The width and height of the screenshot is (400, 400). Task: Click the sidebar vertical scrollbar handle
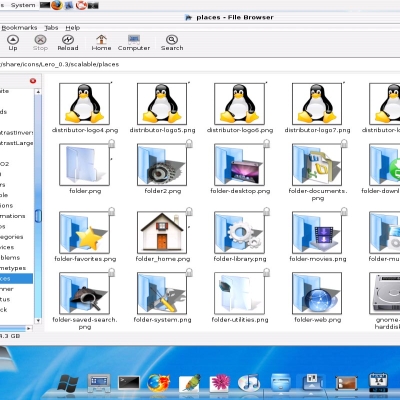(x=38, y=216)
